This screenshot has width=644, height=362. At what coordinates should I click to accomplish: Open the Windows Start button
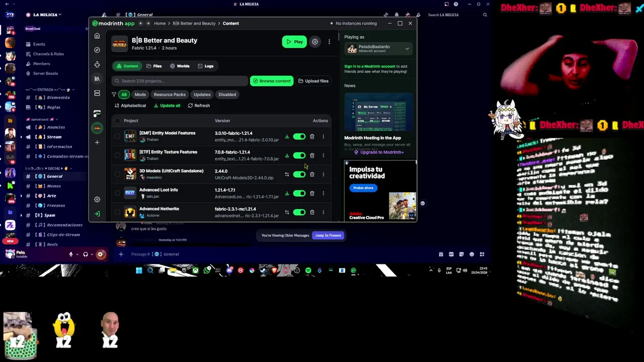click(x=139, y=270)
